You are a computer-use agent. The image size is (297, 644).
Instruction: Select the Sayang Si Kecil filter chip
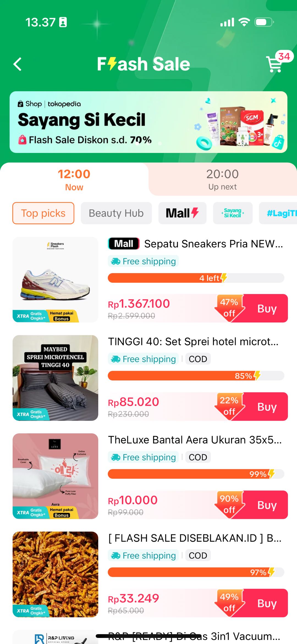pos(233,213)
